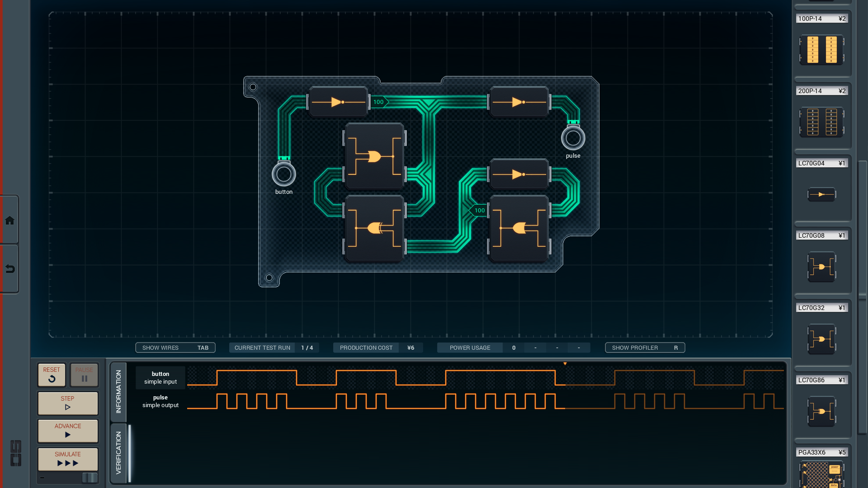Click the Current Test Run indicator
This screenshot has height=488, width=868.
click(274, 347)
